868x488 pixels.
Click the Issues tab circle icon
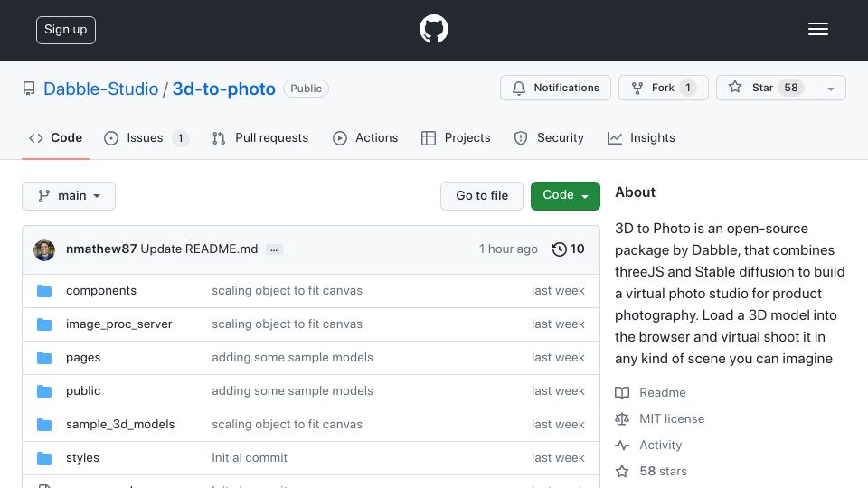click(111, 138)
